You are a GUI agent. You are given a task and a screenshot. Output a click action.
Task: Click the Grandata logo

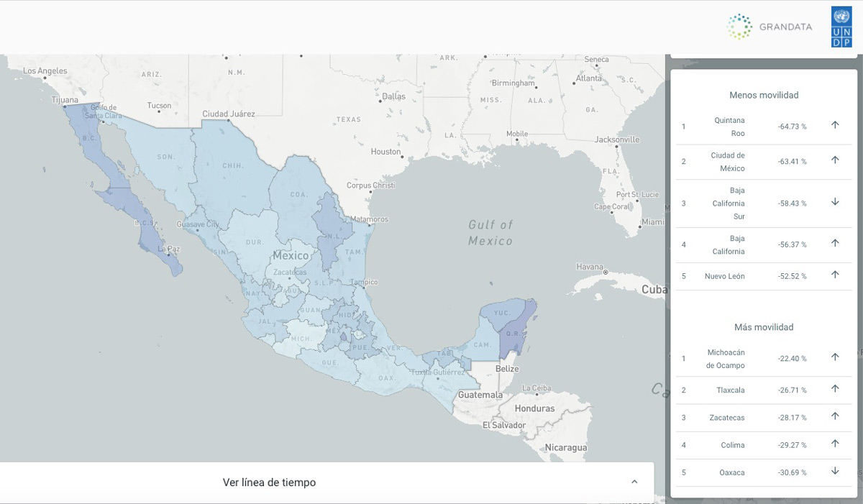point(770,27)
